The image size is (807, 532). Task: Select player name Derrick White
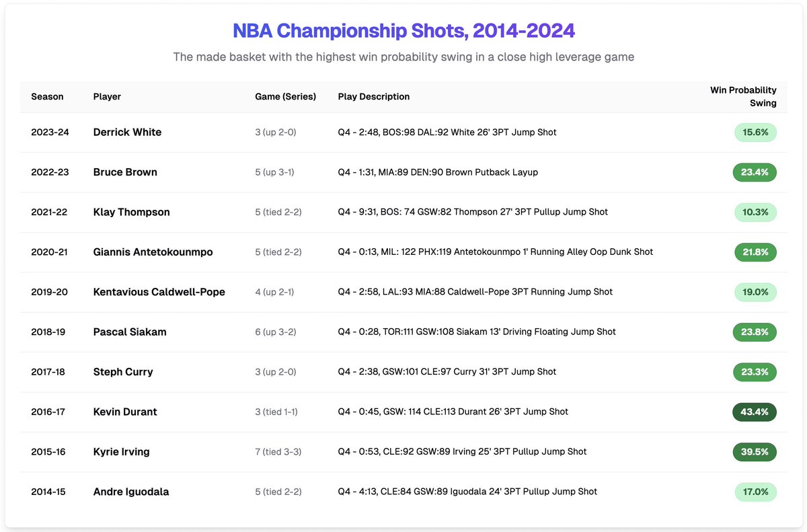click(127, 132)
